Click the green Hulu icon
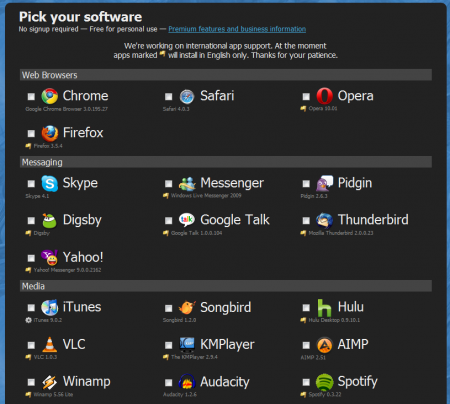This screenshot has height=404, width=450. point(324,307)
